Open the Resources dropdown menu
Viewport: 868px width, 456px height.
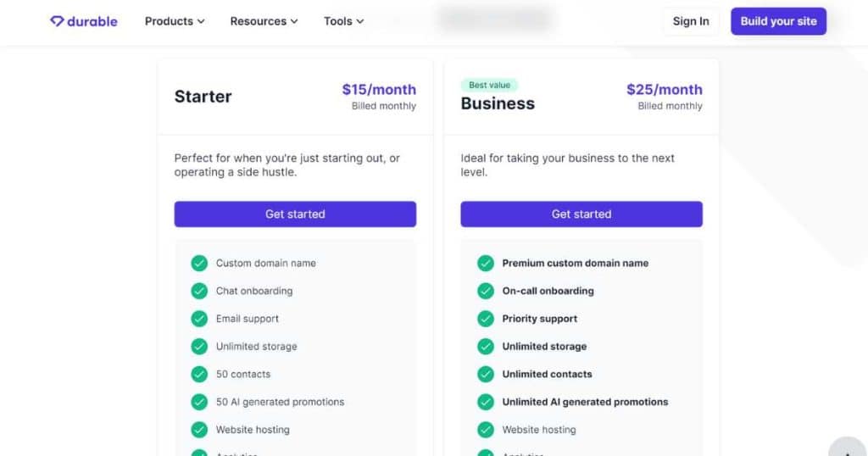pyautogui.click(x=264, y=21)
